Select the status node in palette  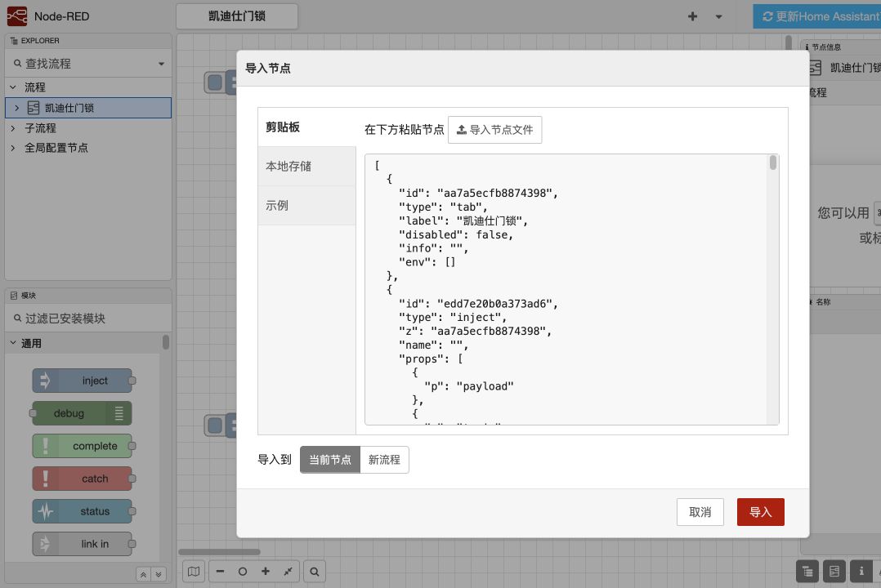[x=83, y=511]
